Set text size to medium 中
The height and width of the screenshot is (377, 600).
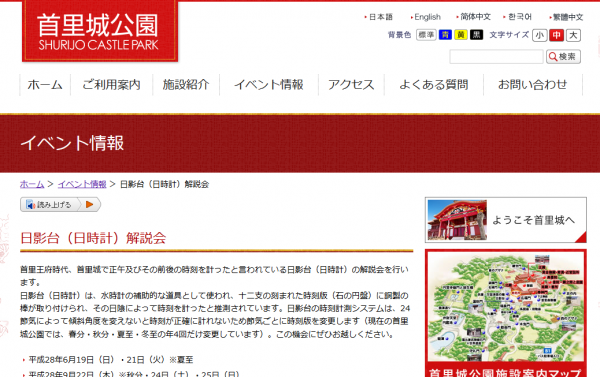(556, 35)
